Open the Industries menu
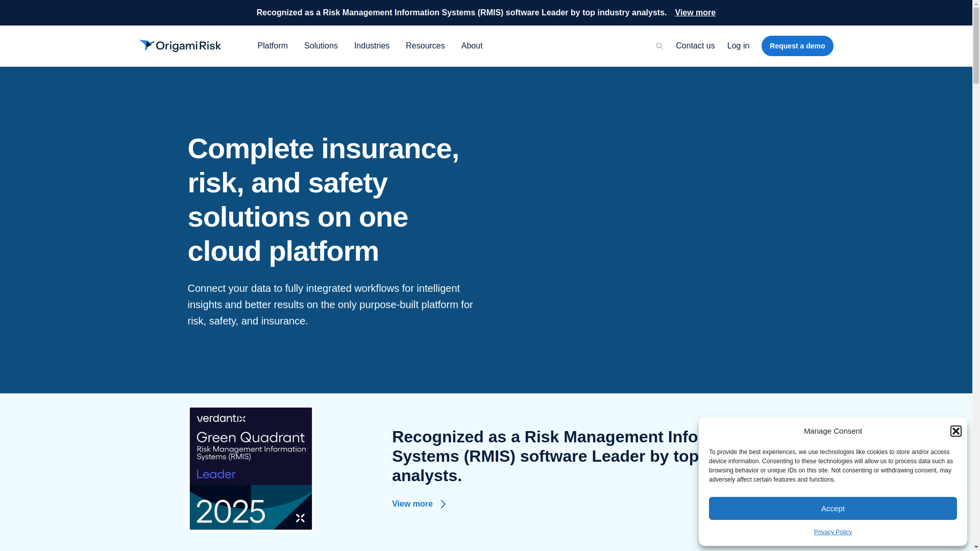Viewport: 980px width, 551px height. (372, 46)
